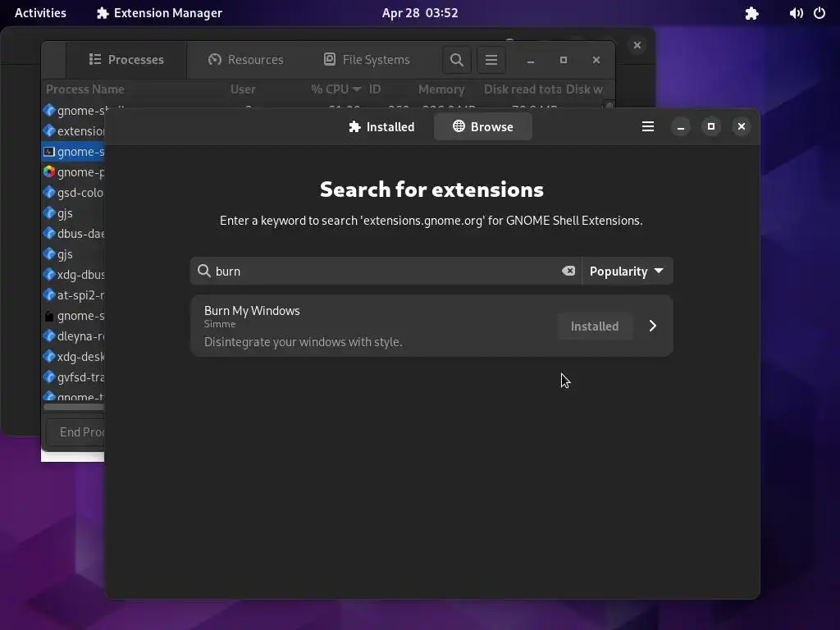Open Extension Manager app menu in top bar
This screenshot has height=630, width=840.
(160, 13)
